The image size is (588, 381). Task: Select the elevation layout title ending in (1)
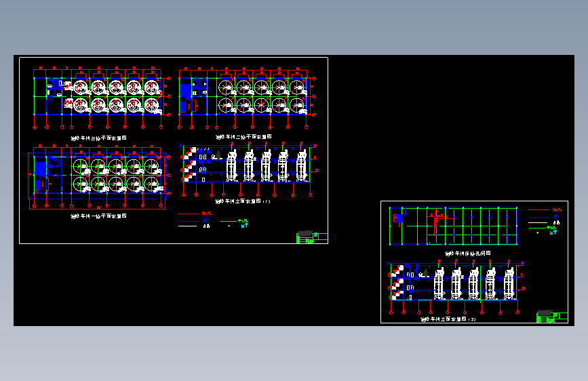pyautogui.click(x=243, y=201)
